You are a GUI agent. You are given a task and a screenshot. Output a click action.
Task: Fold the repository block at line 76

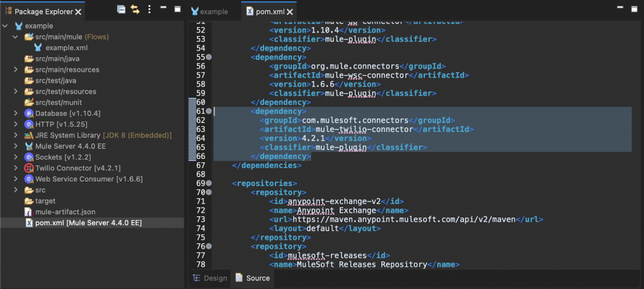[x=209, y=246]
